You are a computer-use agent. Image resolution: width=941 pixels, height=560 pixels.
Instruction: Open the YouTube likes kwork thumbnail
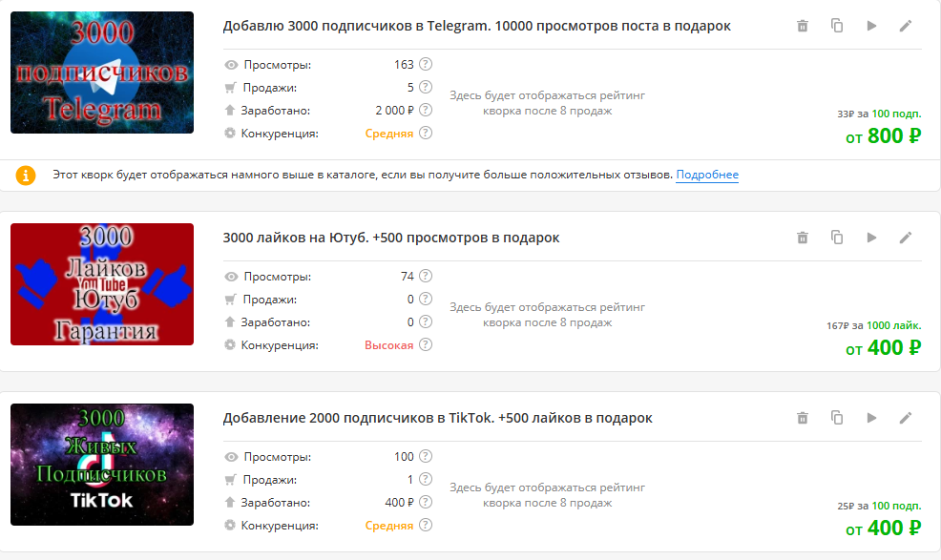pos(101,283)
